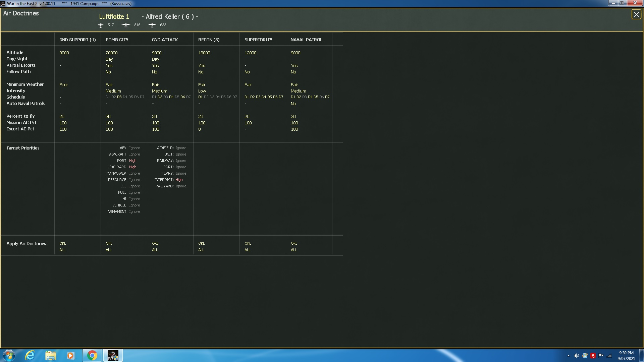
Task: Click the fighter aircraft icon next to 517
Action: point(101,25)
